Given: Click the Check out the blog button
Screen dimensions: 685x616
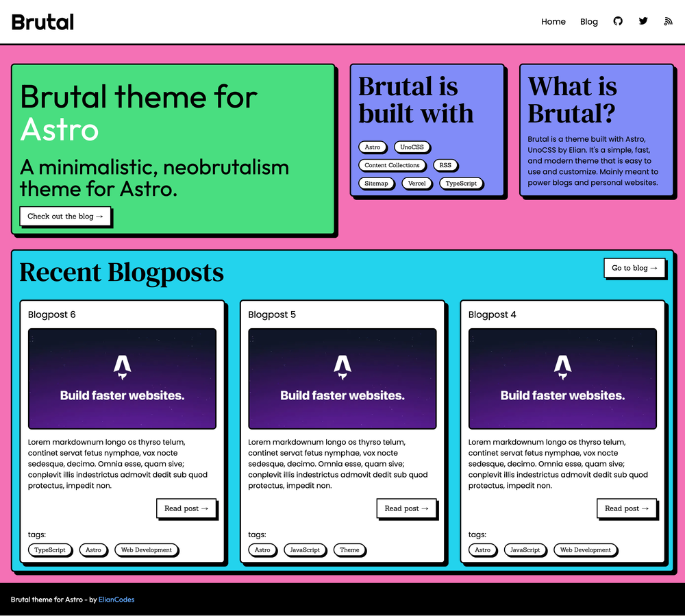Looking at the screenshot, I should tap(65, 217).
